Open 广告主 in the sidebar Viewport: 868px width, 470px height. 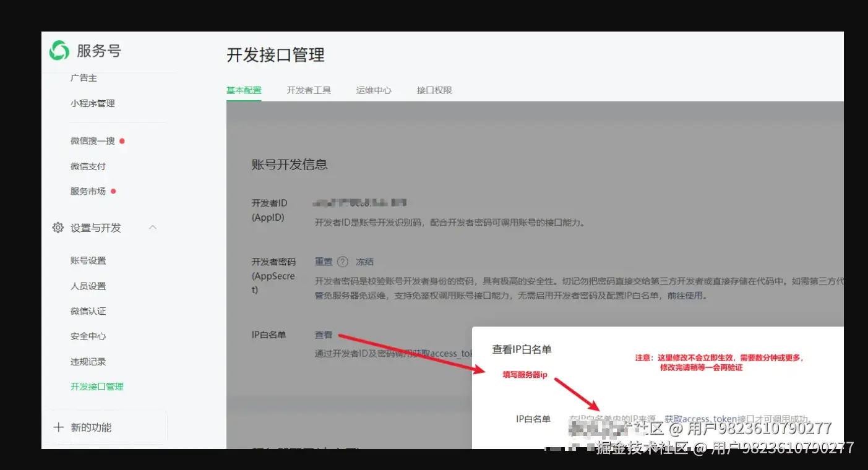[x=84, y=78]
